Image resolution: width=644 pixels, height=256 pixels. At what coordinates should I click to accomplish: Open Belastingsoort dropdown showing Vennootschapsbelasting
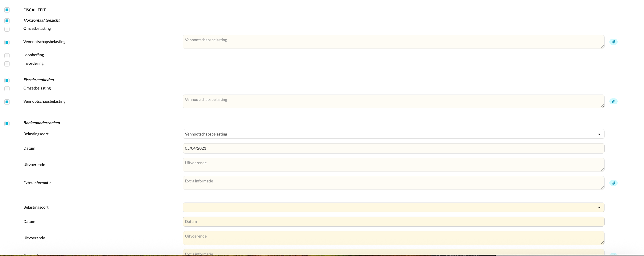pos(393,134)
